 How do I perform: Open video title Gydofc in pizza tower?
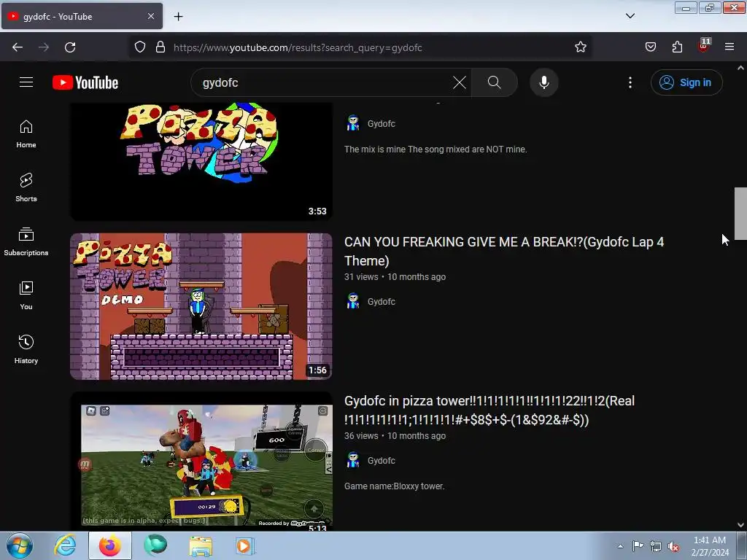point(489,410)
